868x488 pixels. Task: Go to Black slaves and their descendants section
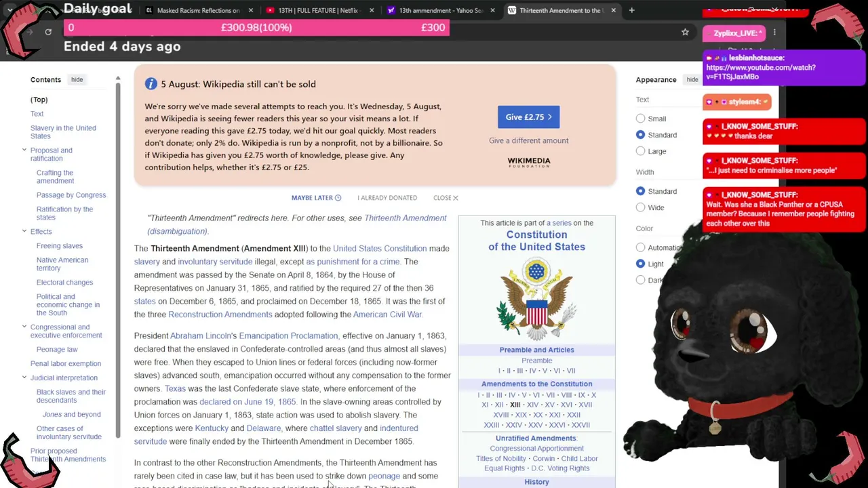click(71, 396)
